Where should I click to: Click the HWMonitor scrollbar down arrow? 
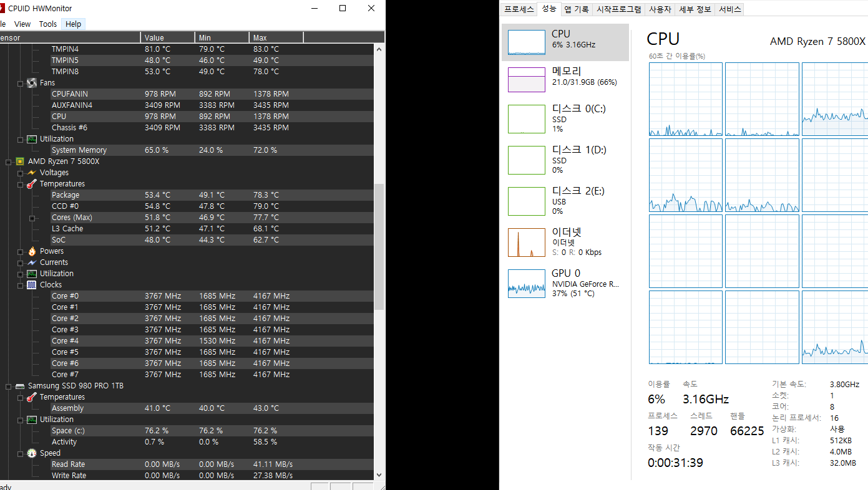[379, 474]
